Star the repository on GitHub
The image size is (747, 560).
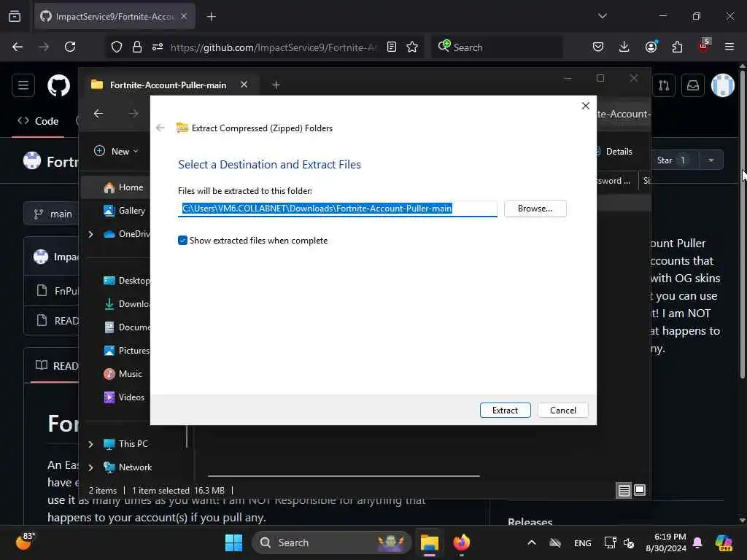[x=674, y=160]
